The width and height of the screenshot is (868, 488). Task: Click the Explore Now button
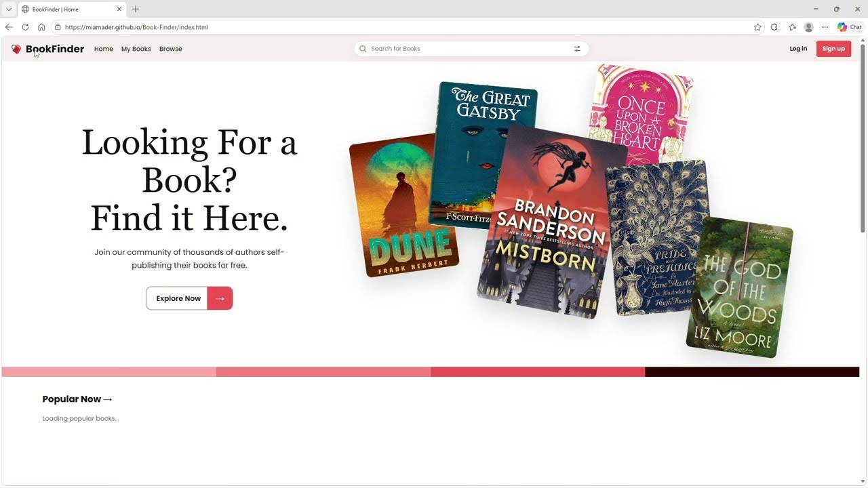189,298
